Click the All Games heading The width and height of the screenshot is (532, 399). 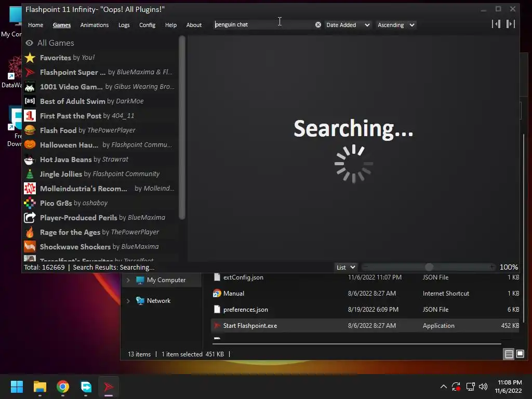tap(56, 43)
